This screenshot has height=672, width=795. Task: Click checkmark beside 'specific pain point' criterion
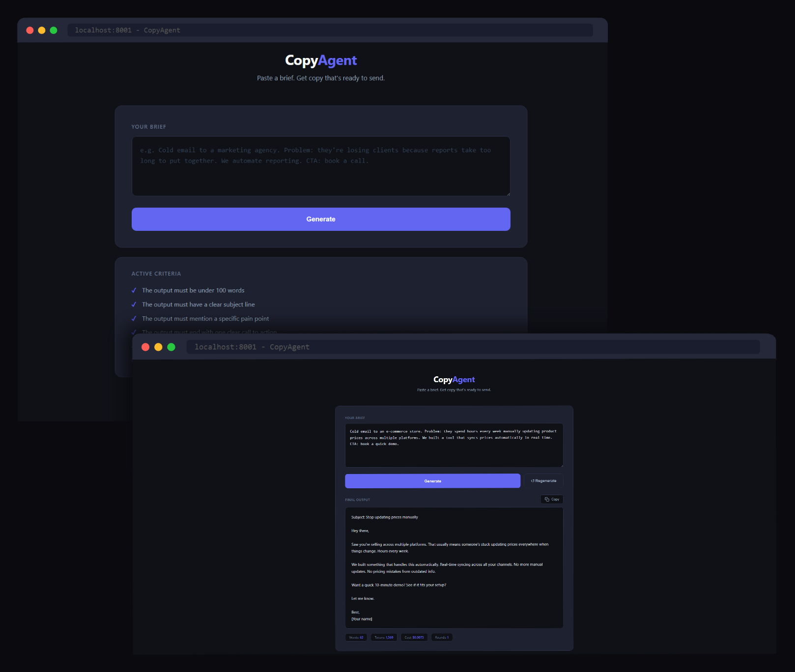click(x=134, y=319)
